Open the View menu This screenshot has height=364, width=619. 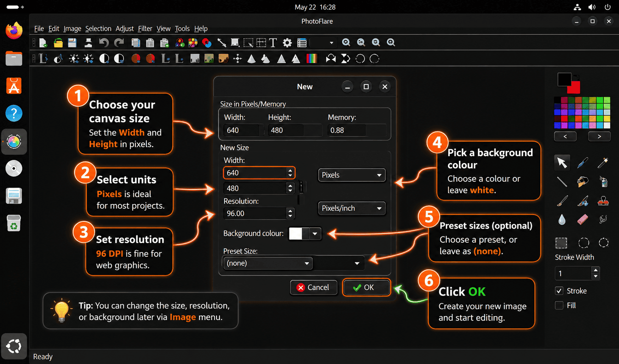164,29
